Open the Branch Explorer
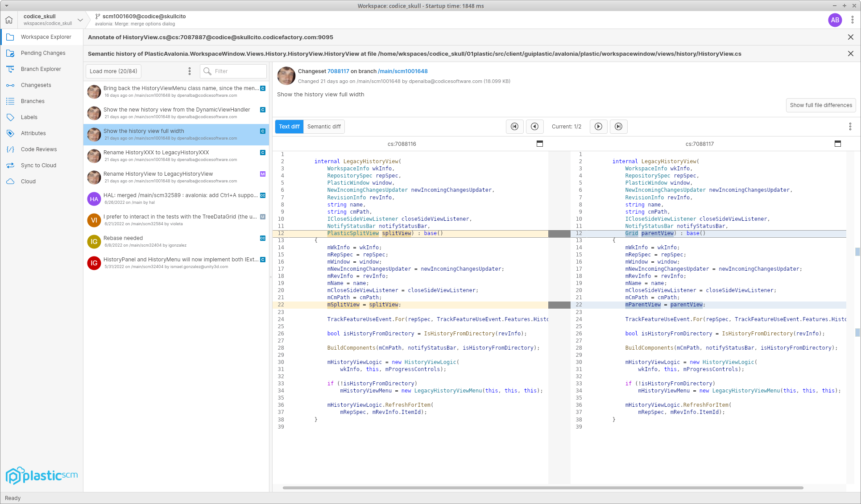Image resolution: width=861 pixels, height=504 pixels. [41, 69]
